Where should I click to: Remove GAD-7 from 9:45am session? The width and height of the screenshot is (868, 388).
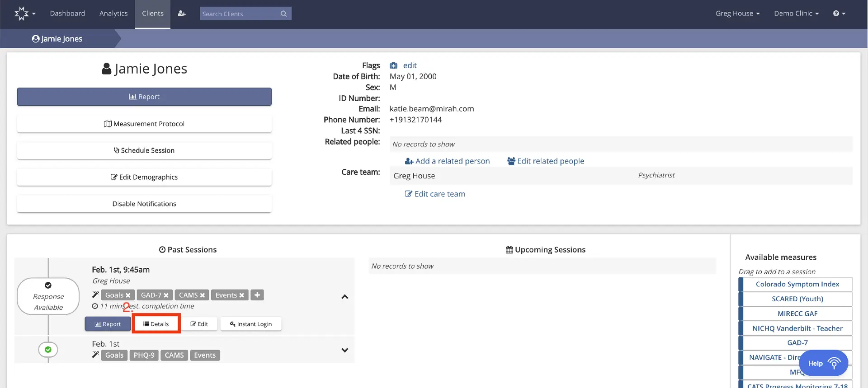(166, 295)
